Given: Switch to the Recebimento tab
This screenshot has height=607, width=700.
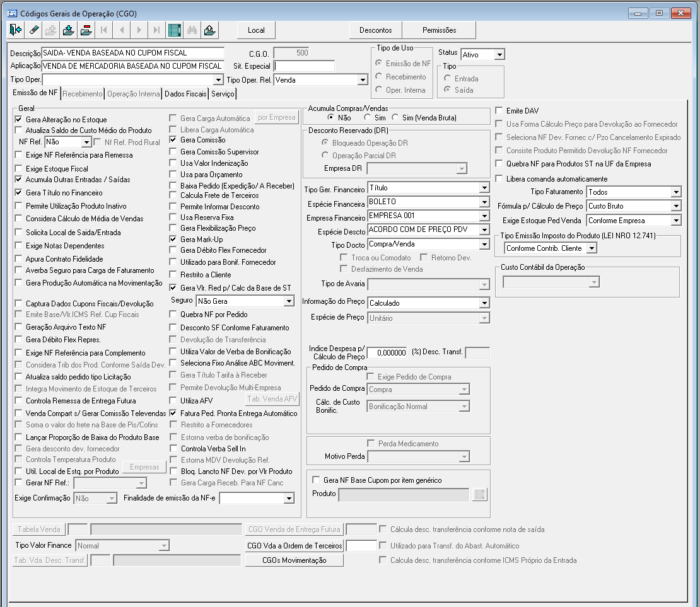Looking at the screenshot, I should pyautogui.click(x=83, y=94).
